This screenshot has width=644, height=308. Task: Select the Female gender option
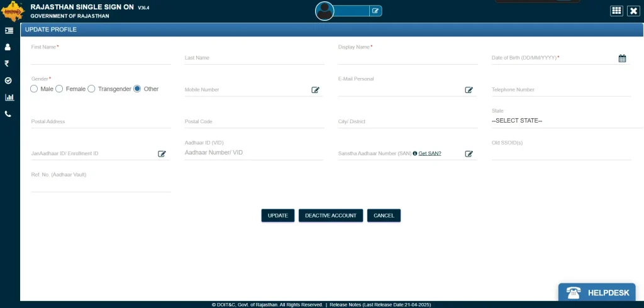59,89
